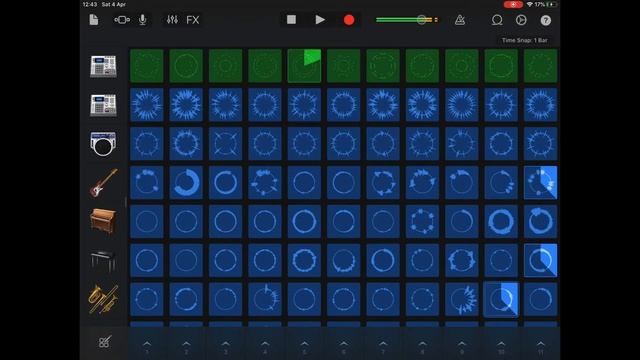
Task: Trigger column 4 with its chevron
Action: pos(265,344)
